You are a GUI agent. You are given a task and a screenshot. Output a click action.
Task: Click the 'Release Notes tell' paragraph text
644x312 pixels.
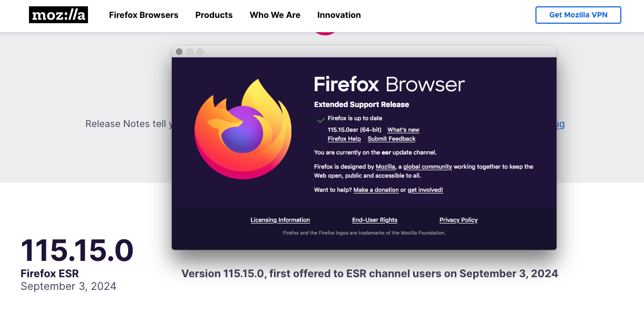point(128,124)
